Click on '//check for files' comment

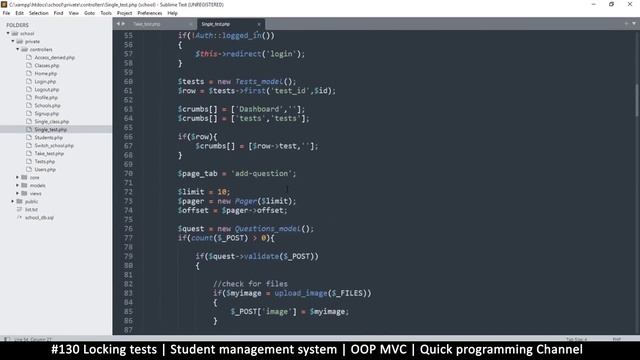pos(250,284)
